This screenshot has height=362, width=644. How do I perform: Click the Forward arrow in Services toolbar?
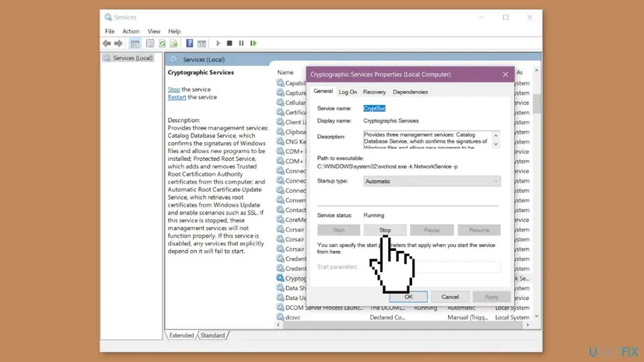(x=118, y=43)
